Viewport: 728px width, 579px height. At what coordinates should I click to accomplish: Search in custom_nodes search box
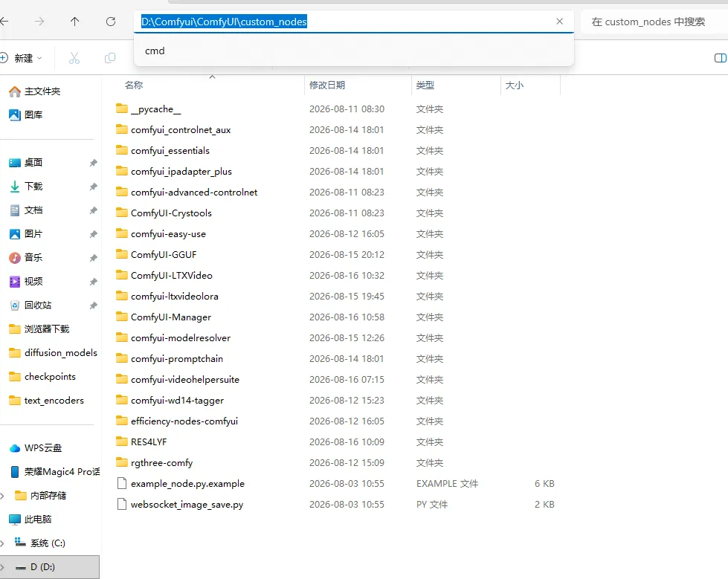click(x=654, y=22)
